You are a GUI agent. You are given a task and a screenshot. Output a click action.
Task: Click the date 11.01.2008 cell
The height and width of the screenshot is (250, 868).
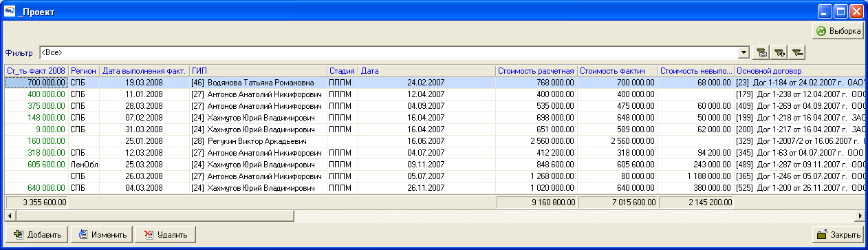[x=144, y=94]
